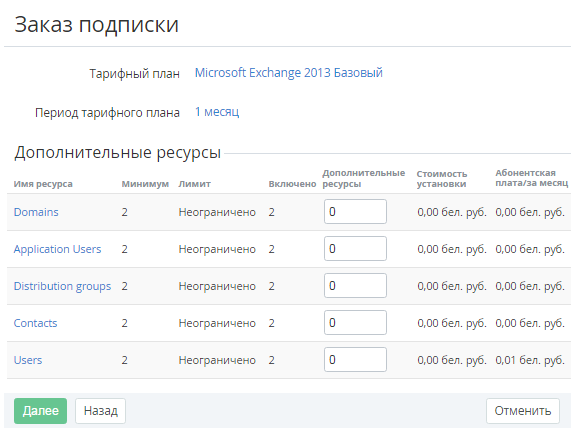Open the Application Users resource link
Screen dimensions: 574x433
point(57,249)
